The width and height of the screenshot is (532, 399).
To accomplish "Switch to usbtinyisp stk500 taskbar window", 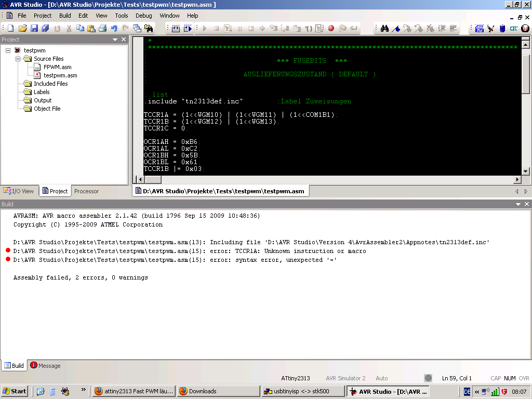I will 303,391.
